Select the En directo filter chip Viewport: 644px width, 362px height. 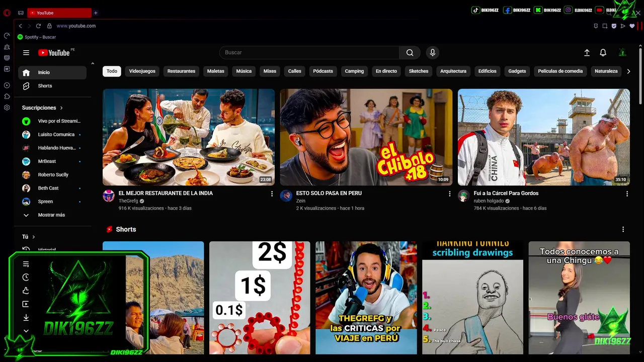point(386,71)
